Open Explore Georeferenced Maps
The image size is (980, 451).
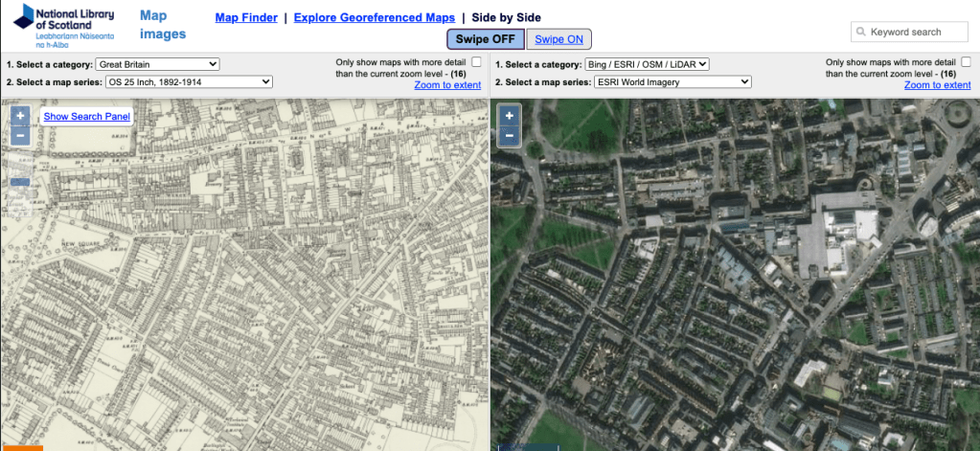[374, 17]
